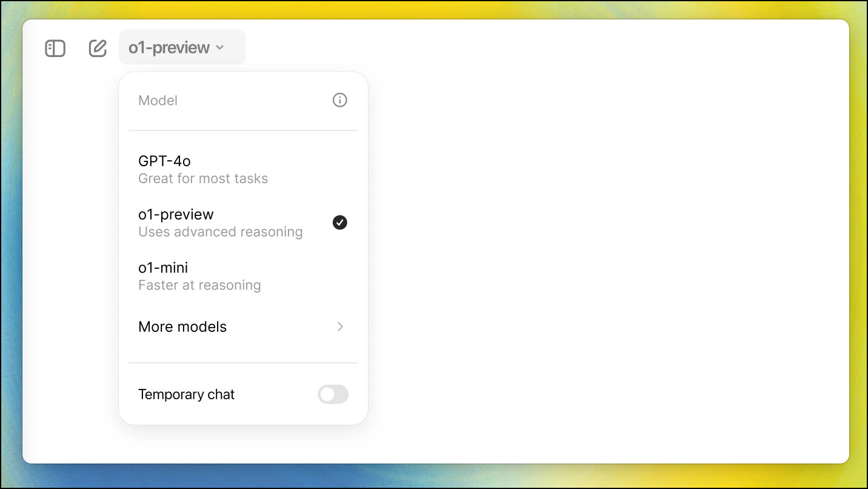This screenshot has height=489, width=868.
Task: Click the Temporary chat label
Action: coord(186,394)
